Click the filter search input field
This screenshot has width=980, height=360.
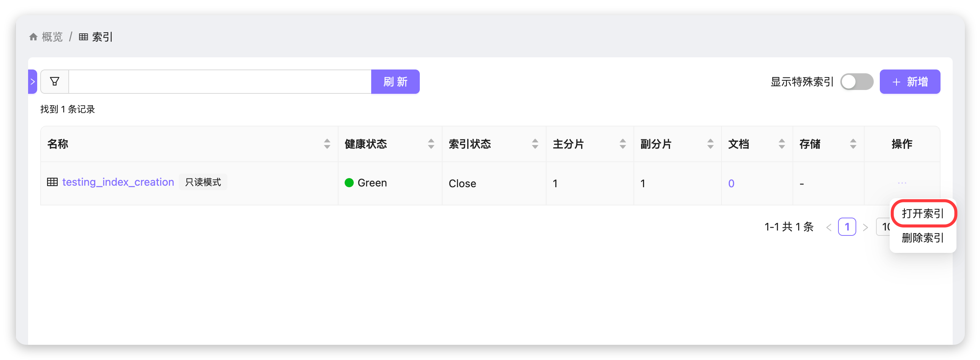[x=219, y=81]
